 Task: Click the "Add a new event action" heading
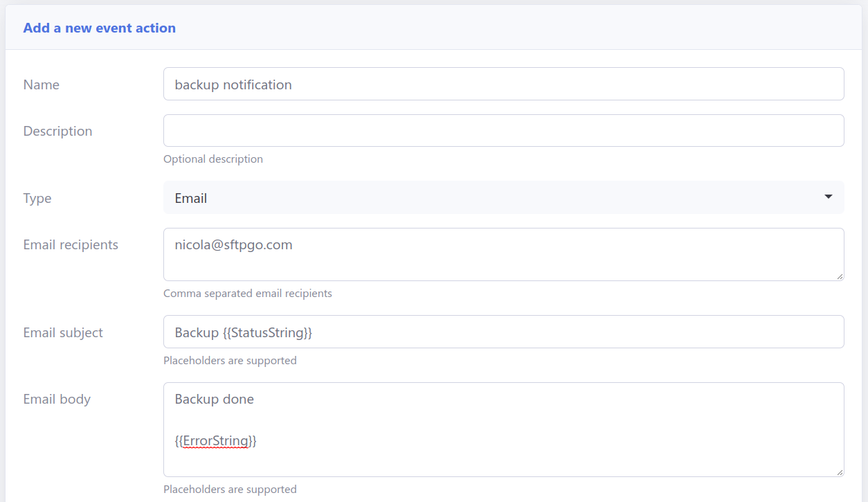(x=99, y=28)
